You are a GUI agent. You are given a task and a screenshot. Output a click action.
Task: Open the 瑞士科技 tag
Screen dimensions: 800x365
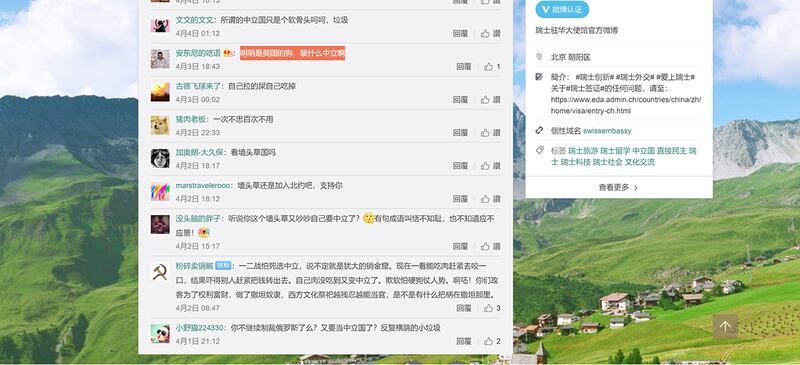pyautogui.click(x=576, y=162)
